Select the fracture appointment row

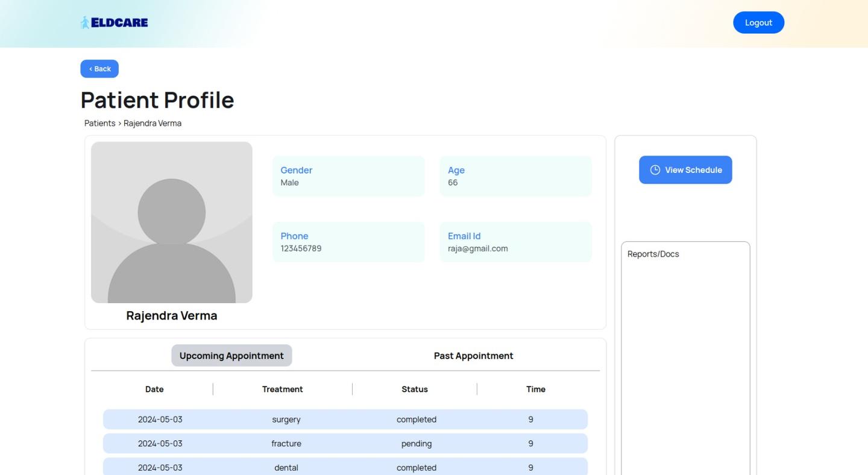coord(345,444)
